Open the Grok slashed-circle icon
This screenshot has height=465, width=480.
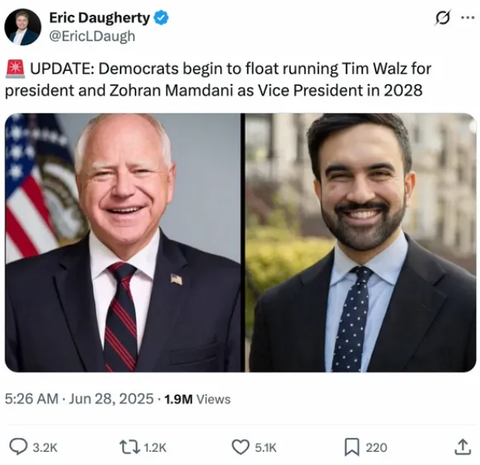443,18
